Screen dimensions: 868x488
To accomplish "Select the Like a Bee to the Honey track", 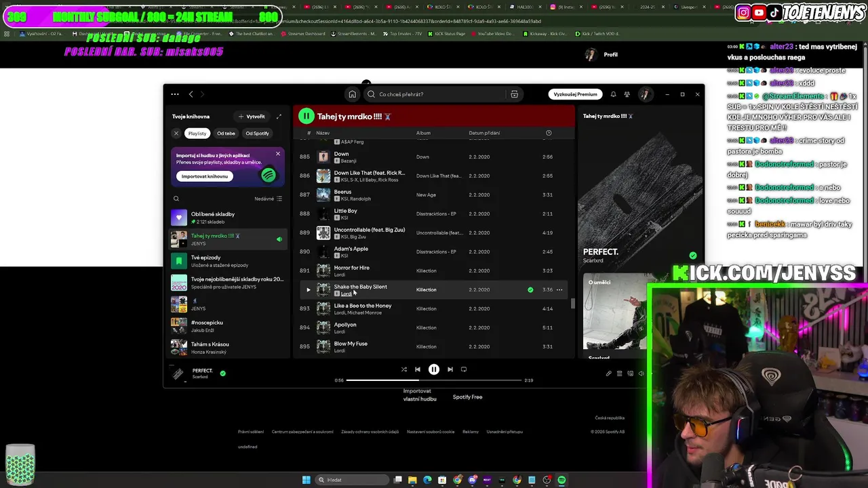I will 434,308.
